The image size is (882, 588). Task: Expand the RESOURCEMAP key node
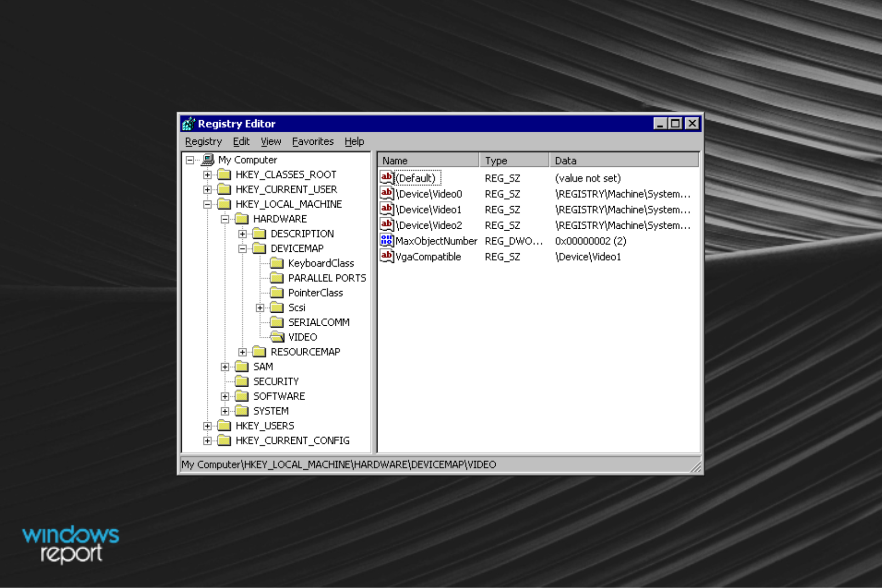(242, 352)
